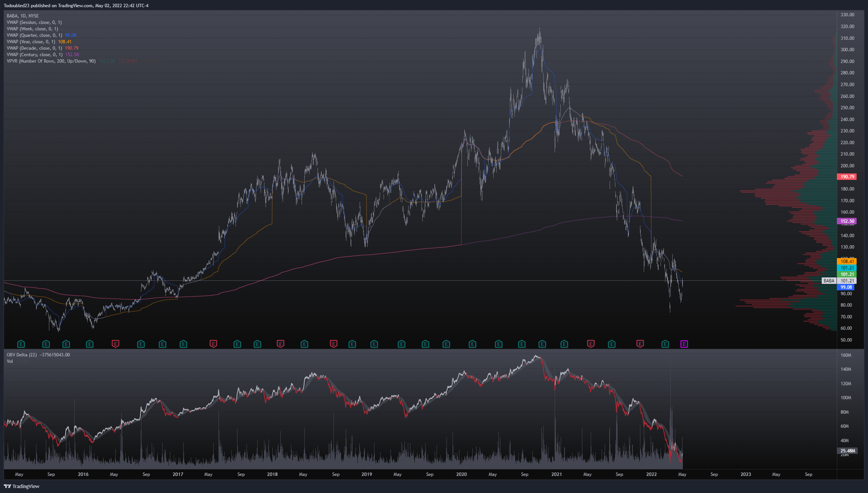Viewport: 868px width, 493px height.
Task: Click the red earnings marker near late 2021
Action: [640, 344]
